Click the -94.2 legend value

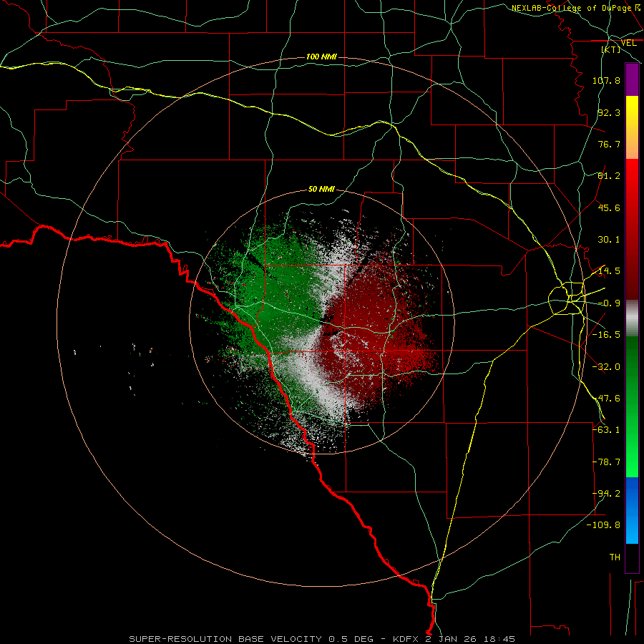pyautogui.click(x=606, y=494)
